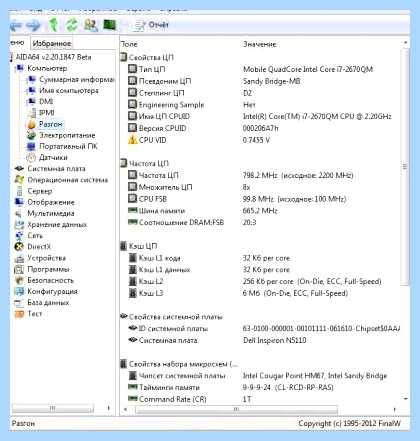Select the Имя ЦП CPUID row
This screenshot has height=441, width=420.
point(260,116)
